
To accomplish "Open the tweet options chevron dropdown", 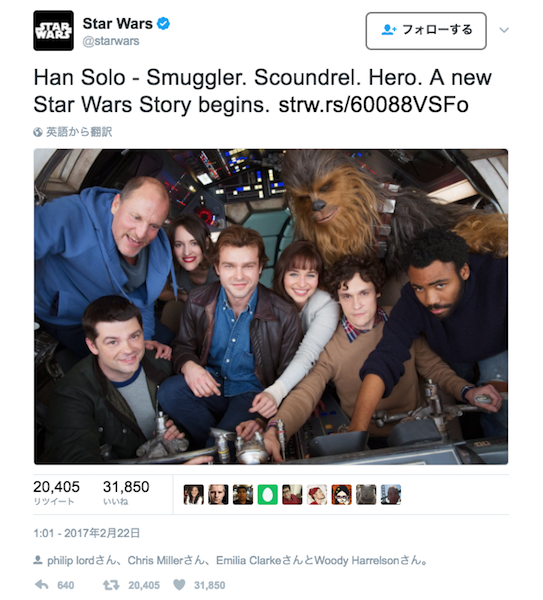I will 504,30.
